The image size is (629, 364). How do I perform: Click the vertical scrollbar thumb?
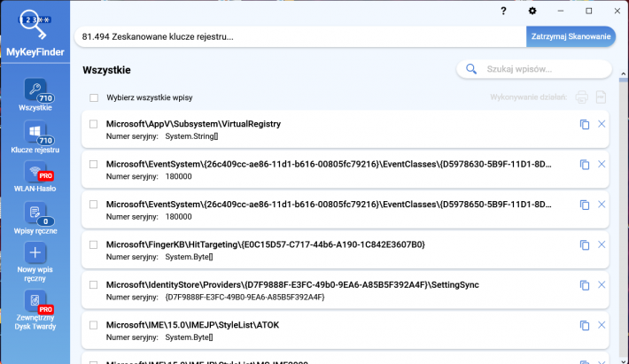click(x=623, y=80)
